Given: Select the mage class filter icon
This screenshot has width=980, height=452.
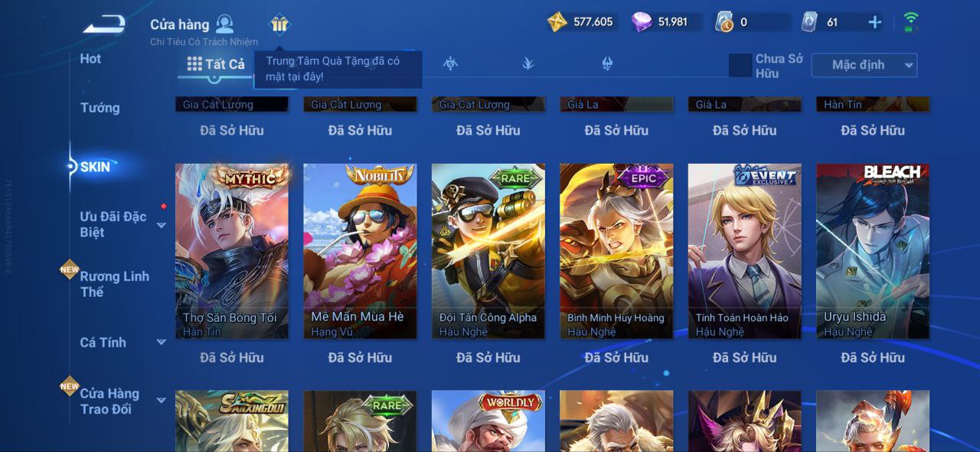Looking at the screenshot, I should point(450,63).
